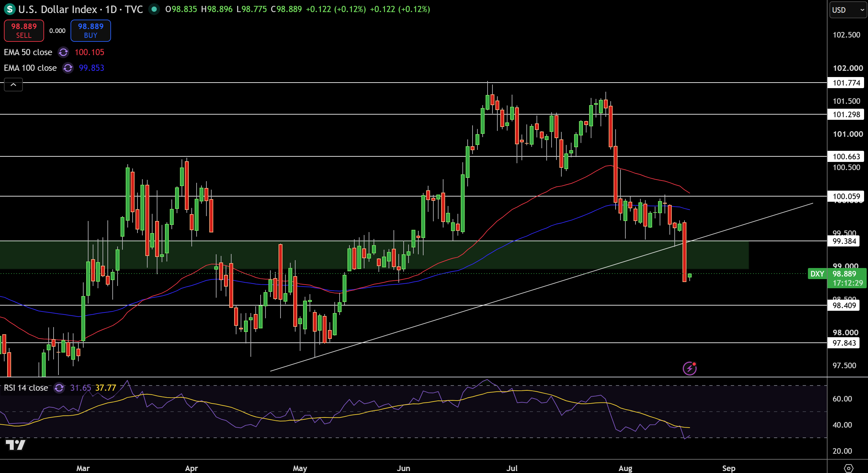Viewport: 868px width, 473px height.
Task: Click the Sep label on time axis
Action: click(x=729, y=468)
